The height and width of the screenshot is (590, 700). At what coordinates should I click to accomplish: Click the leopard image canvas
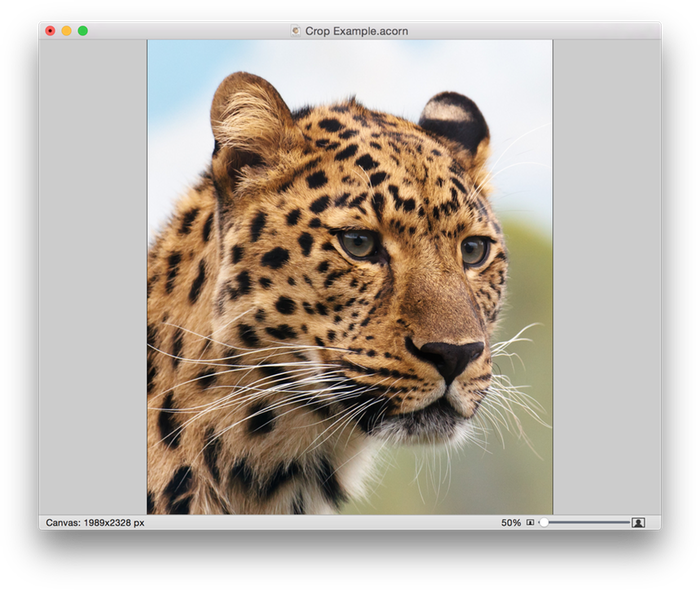tap(350, 277)
